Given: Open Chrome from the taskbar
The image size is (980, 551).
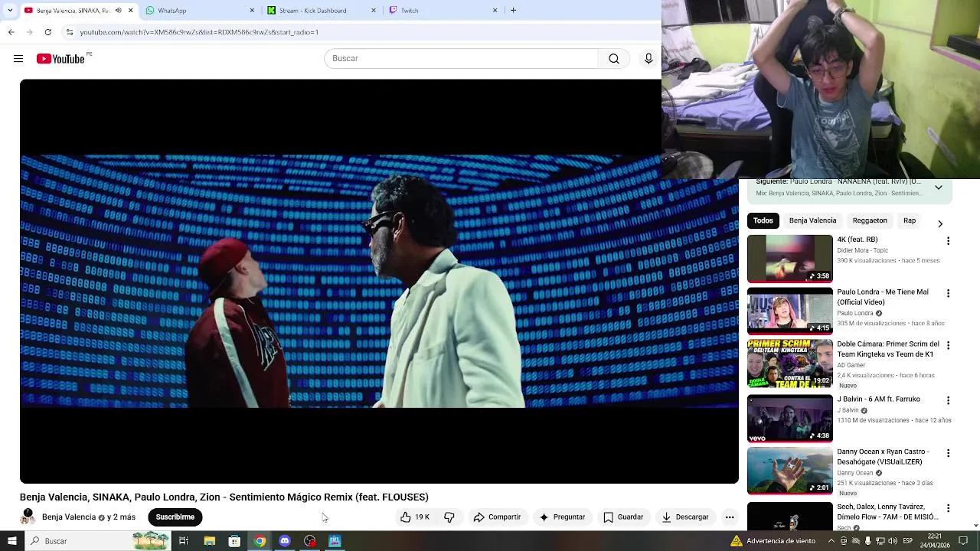Looking at the screenshot, I should (260, 541).
